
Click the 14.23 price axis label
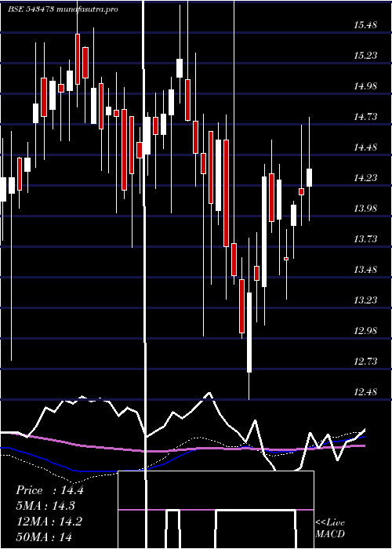pyautogui.click(x=365, y=178)
